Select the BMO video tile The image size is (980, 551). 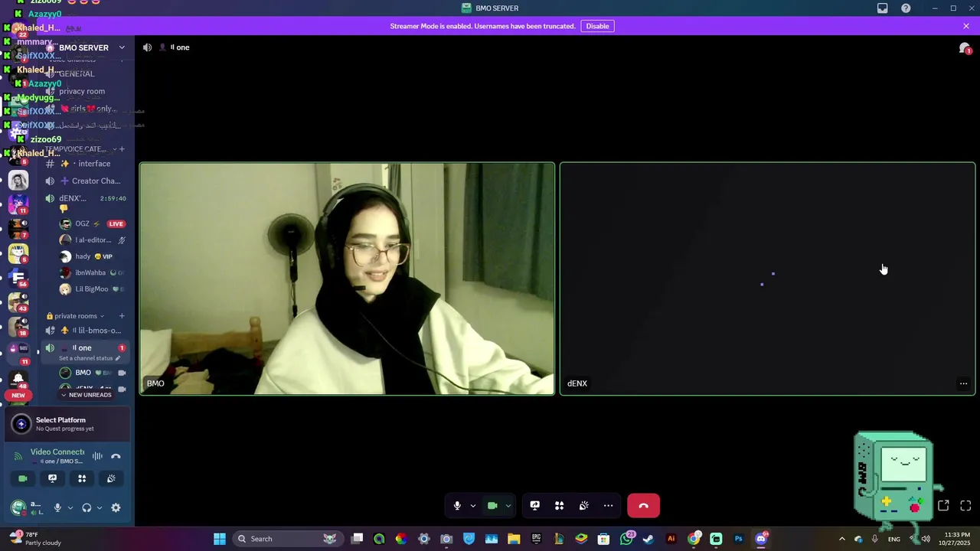tap(347, 279)
